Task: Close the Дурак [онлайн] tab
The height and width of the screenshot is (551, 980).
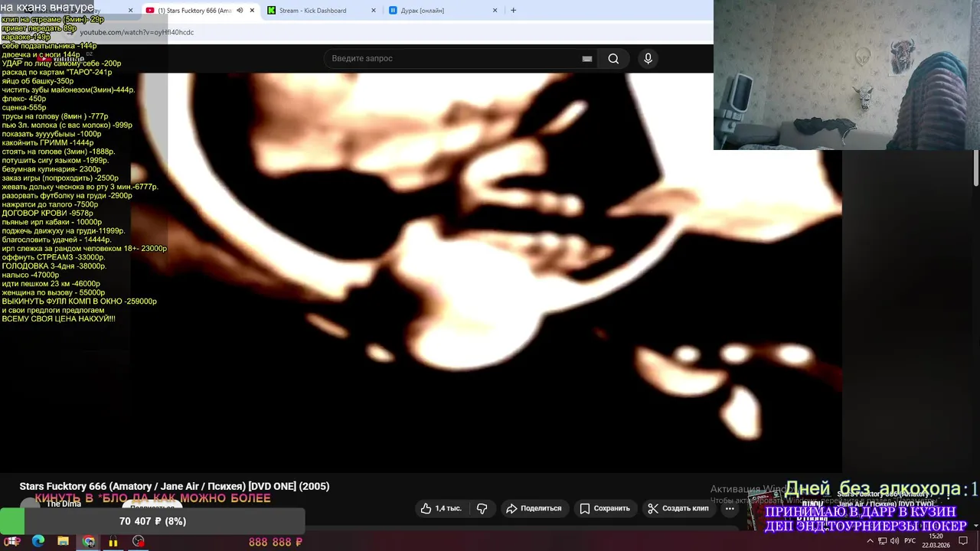Action: (x=495, y=11)
